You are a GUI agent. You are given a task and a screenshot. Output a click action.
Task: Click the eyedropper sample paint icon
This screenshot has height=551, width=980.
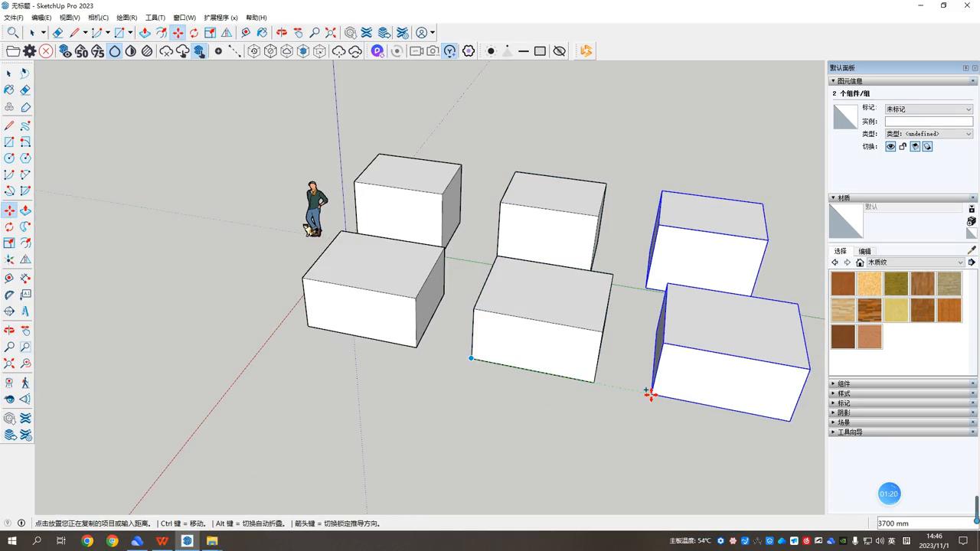pyautogui.click(x=972, y=250)
